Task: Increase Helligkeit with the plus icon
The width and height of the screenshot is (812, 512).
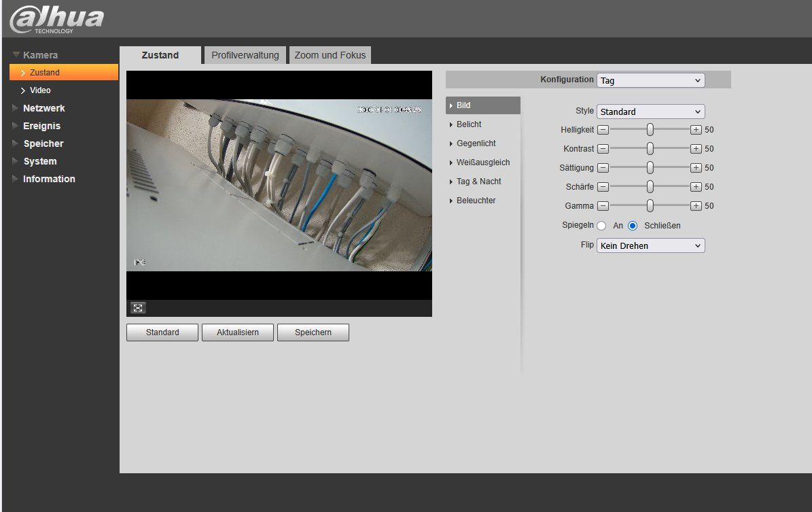Action: coord(696,130)
